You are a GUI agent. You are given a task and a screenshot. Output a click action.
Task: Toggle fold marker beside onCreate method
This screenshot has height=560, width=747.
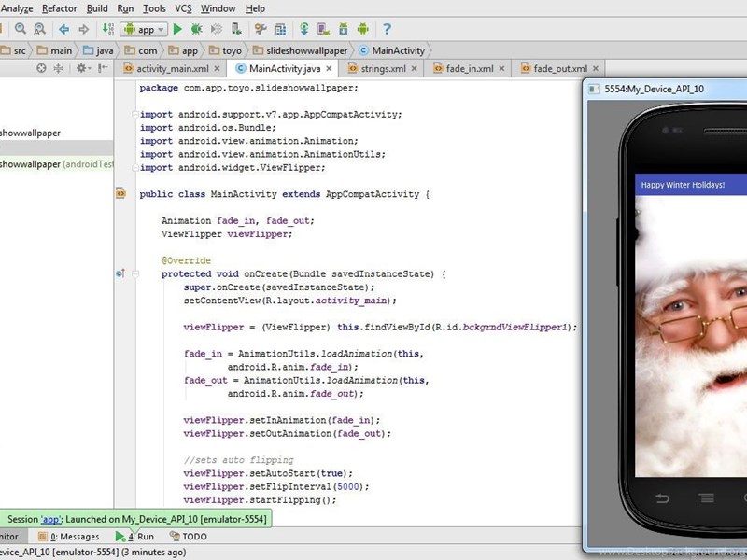pyautogui.click(x=134, y=274)
